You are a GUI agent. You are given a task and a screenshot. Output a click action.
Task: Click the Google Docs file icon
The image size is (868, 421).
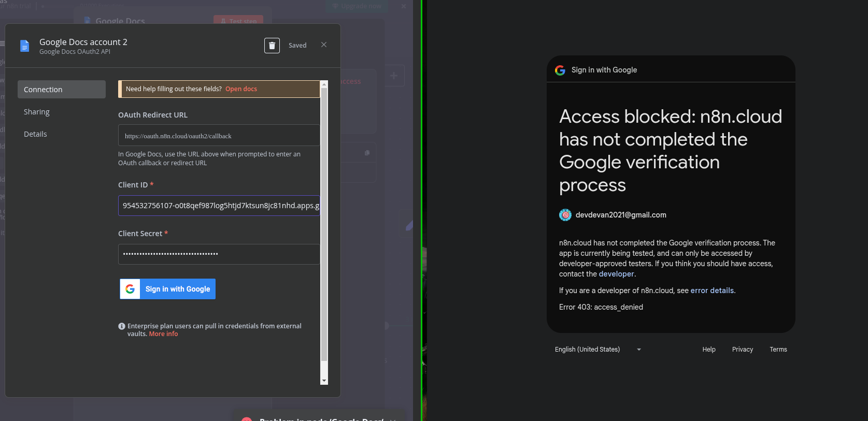[24, 46]
